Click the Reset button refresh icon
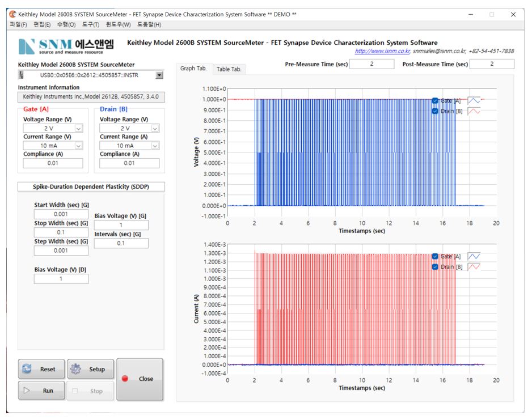This screenshot has width=532, height=420. 27,369
